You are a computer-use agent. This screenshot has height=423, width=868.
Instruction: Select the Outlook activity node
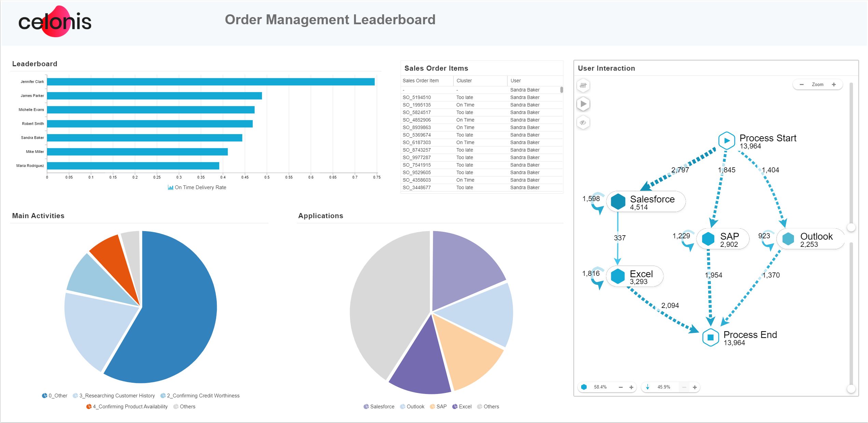click(810, 239)
